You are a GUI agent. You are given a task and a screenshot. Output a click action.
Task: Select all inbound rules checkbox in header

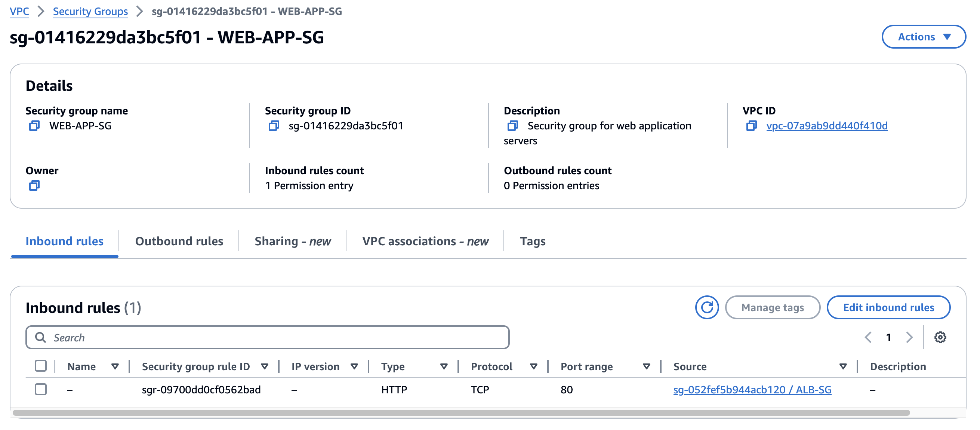click(x=41, y=366)
